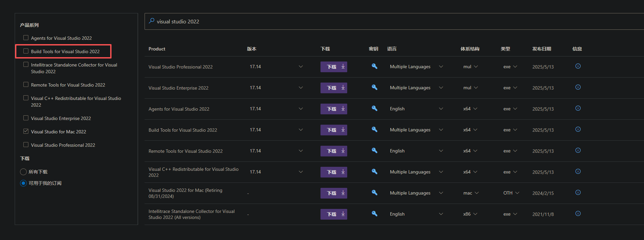This screenshot has width=644, height=240.
Task: Check Build Tools for Visual Studio 2022 filter
Action: pyautogui.click(x=26, y=51)
